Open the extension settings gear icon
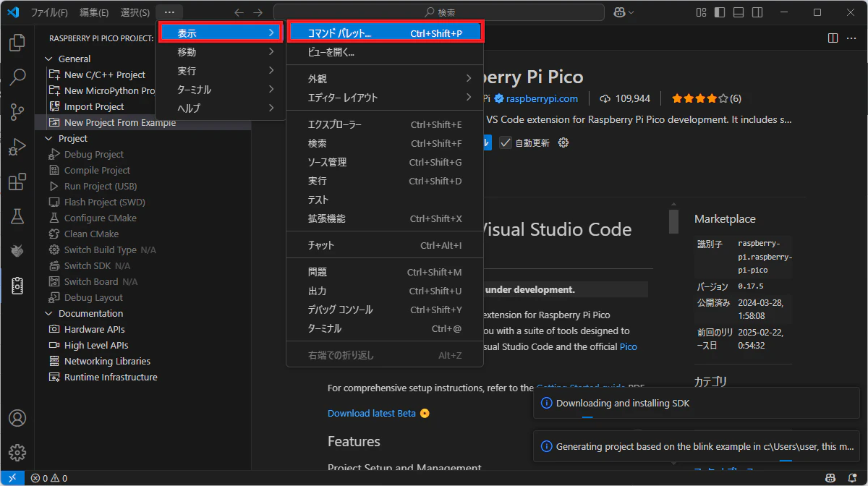This screenshot has height=486, width=868. [563, 142]
